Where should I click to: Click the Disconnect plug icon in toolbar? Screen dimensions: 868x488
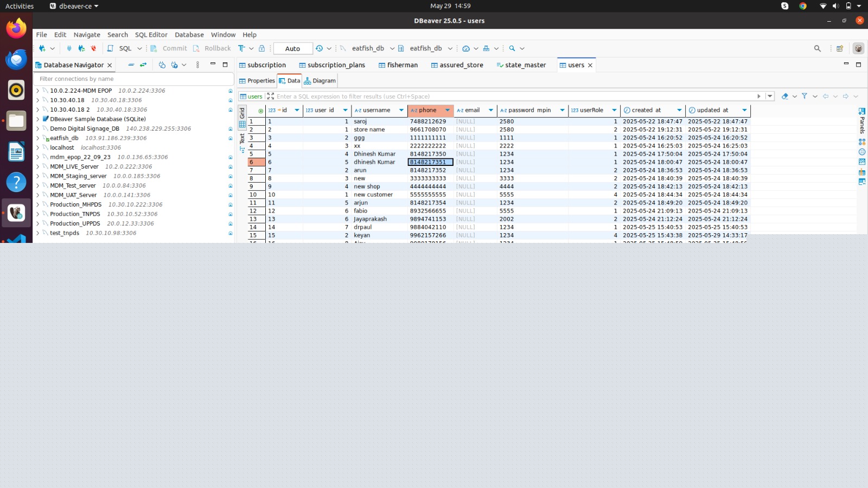pos(93,48)
